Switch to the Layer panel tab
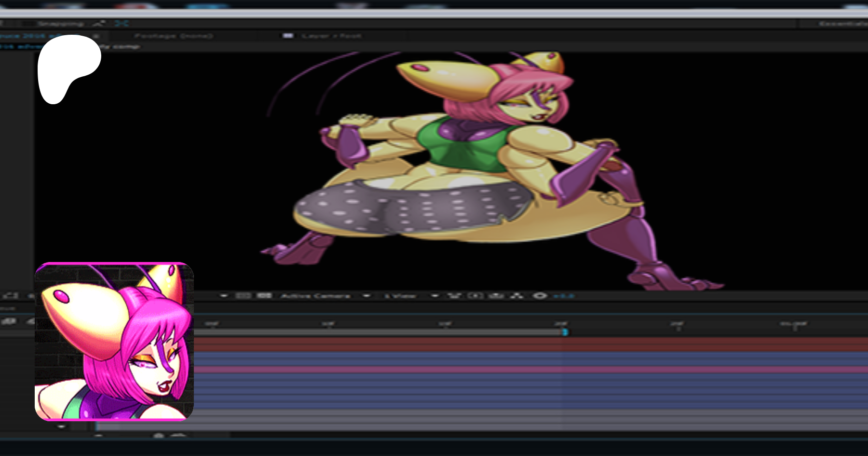The image size is (868, 456). pos(331,36)
